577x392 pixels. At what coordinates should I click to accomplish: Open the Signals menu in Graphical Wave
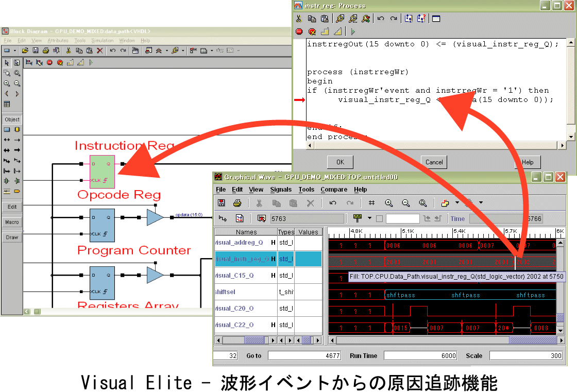coord(281,190)
